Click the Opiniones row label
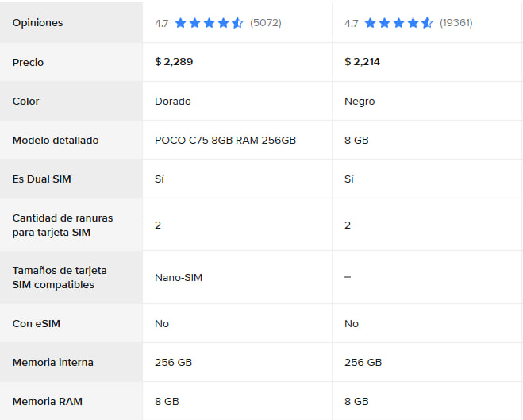The width and height of the screenshot is (523, 420). click(37, 23)
